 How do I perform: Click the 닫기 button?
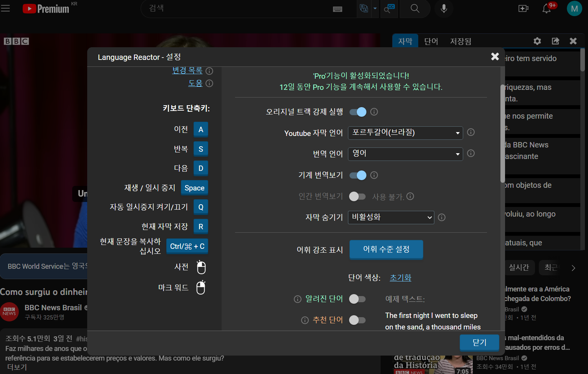(x=479, y=343)
